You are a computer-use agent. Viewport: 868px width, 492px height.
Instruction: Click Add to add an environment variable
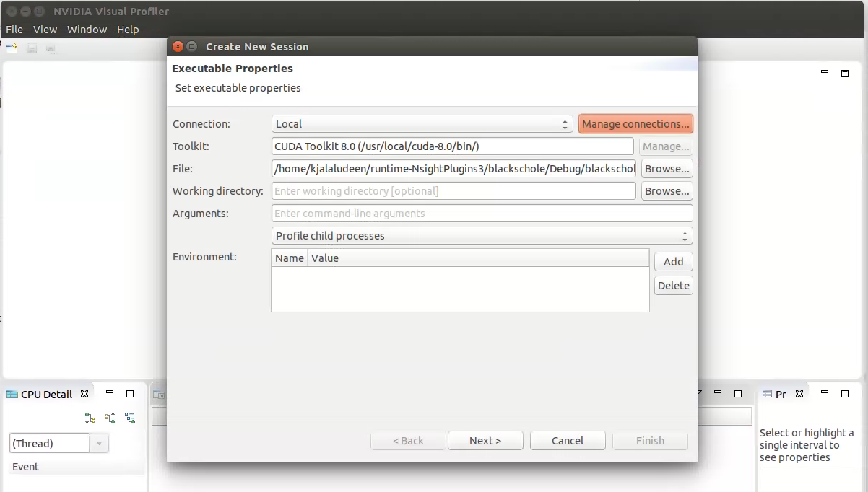pos(673,262)
